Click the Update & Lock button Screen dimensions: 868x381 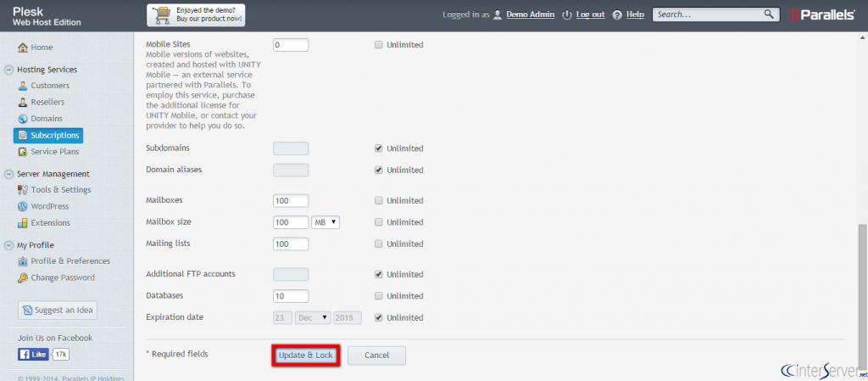pos(305,356)
